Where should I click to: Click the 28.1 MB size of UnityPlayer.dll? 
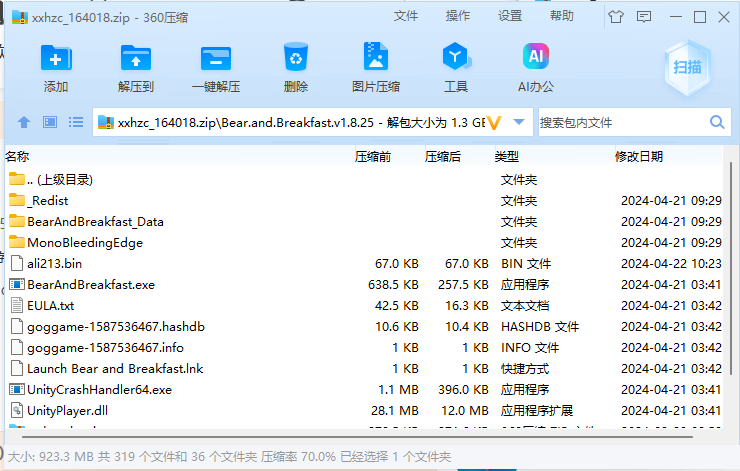coord(395,411)
